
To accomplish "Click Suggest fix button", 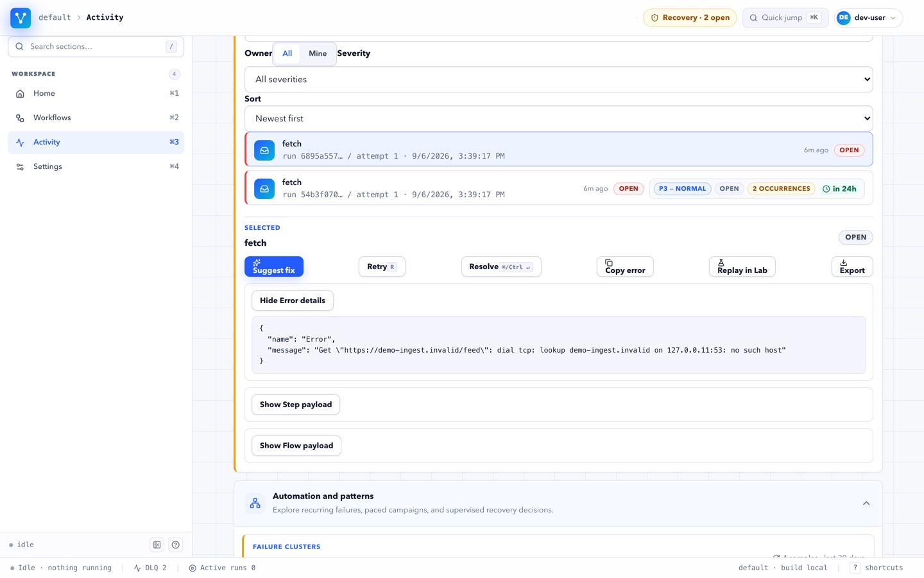I will pyautogui.click(x=274, y=267).
